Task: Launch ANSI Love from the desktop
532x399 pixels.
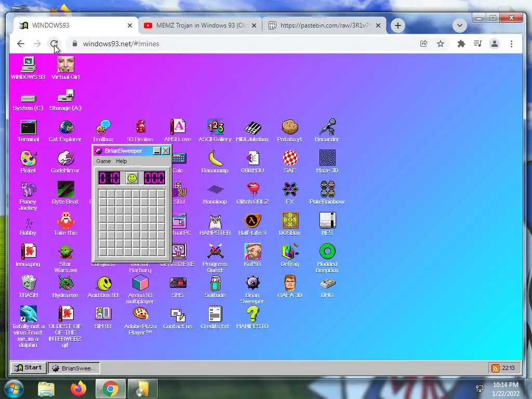Action: 178,130
